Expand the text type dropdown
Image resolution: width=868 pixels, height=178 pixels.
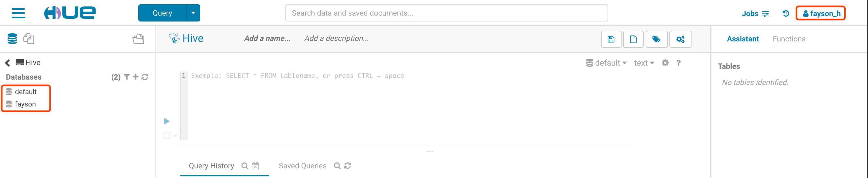(x=644, y=63)
